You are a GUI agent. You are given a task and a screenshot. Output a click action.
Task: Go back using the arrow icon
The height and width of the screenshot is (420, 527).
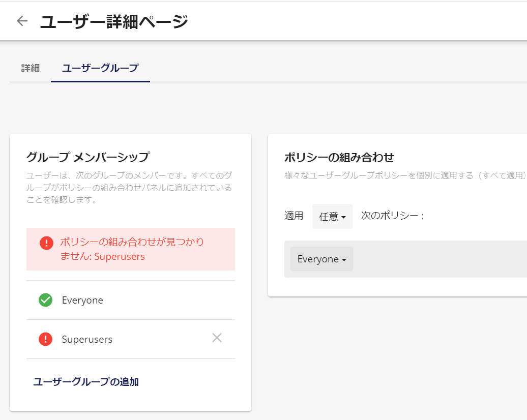pos(22,21)
